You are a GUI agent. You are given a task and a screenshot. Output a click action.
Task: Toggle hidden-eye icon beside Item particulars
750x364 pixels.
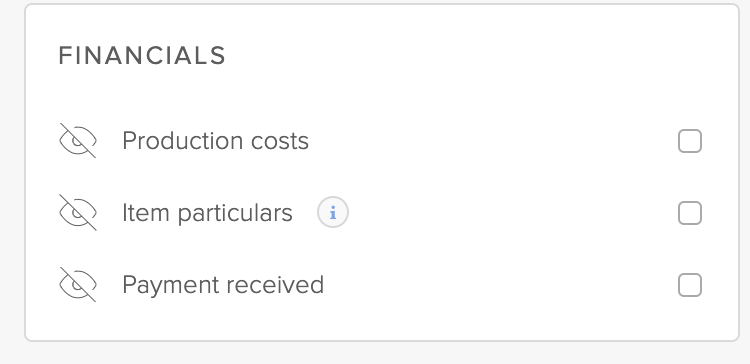tap(77, 212)
